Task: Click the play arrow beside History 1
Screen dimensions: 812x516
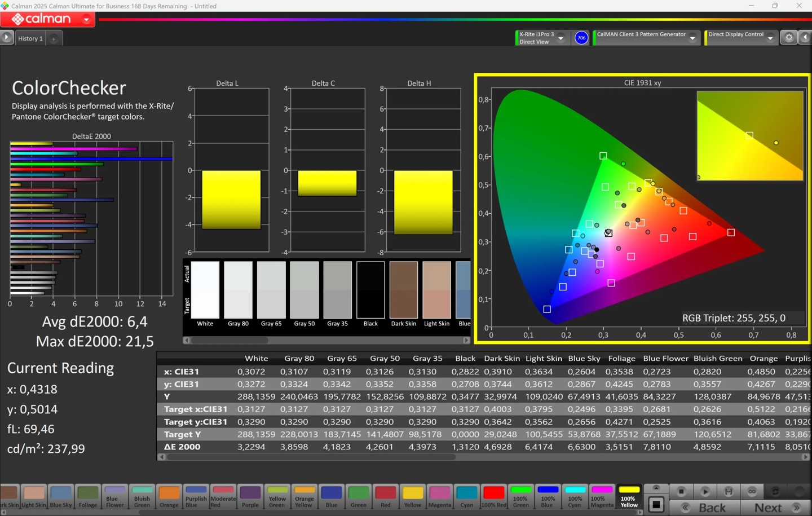Action: [7, 38]
